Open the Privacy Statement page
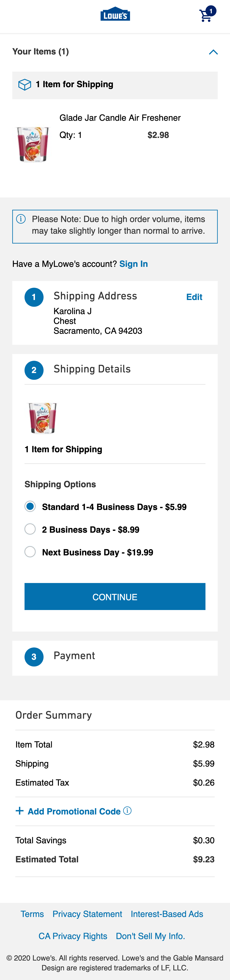This screenshot has width=230, height=980. point(87,914)
